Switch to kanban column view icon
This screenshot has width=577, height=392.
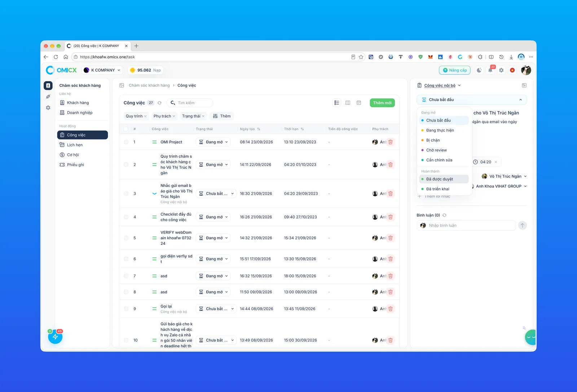click(348, 103)
